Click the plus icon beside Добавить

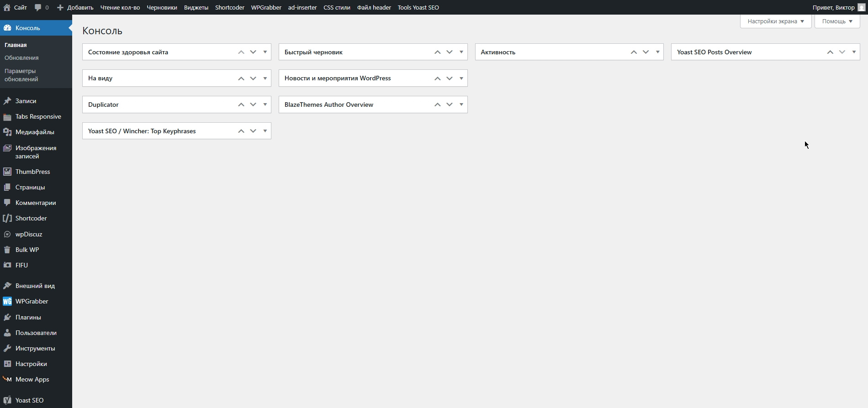(60, 7)
